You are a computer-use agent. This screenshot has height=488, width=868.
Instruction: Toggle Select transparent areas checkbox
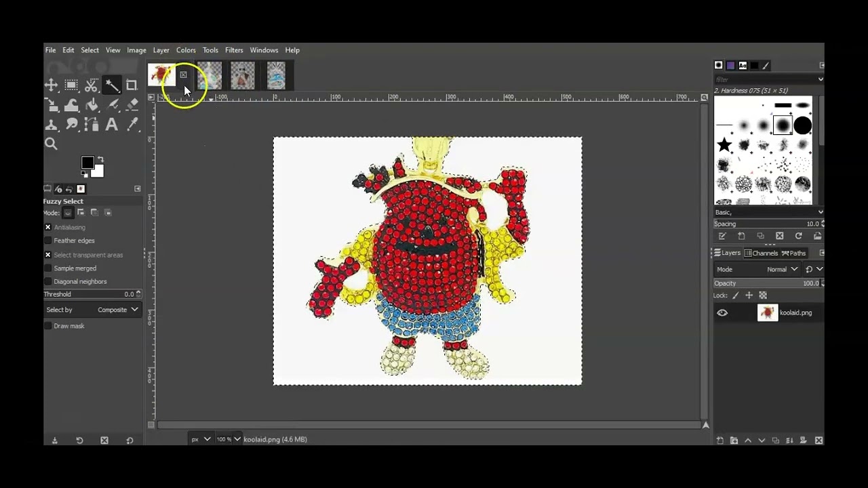[48, 255]
